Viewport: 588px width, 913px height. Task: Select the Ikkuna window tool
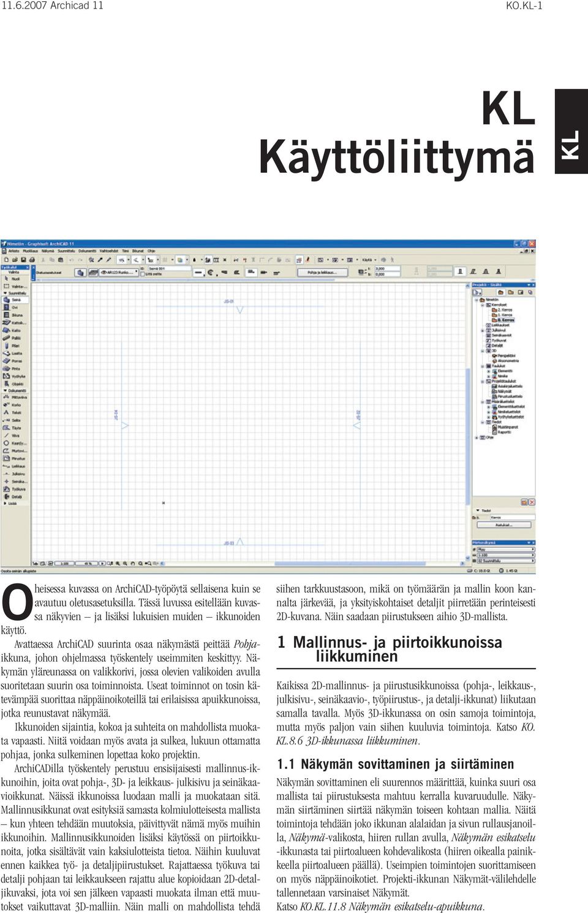tap(14, 315)
